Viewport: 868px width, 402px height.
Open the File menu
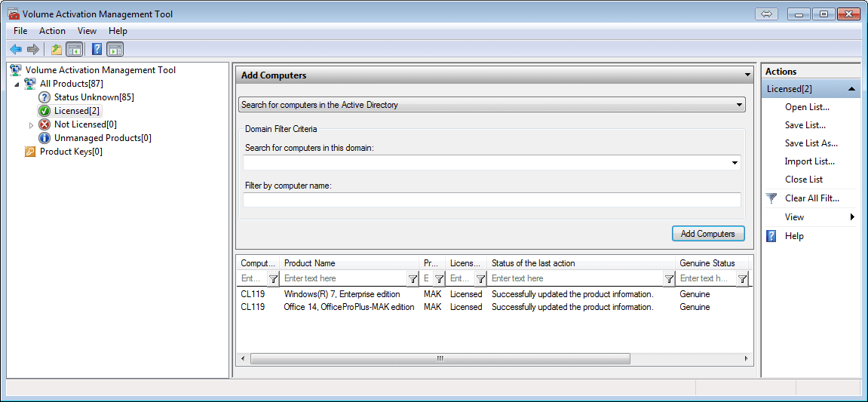(x=20, y=31)
